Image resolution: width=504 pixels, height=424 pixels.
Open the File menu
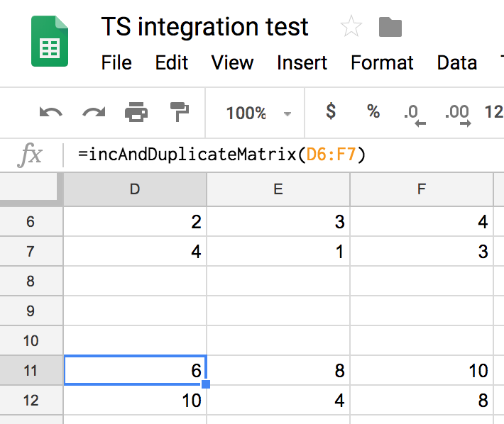point(116,62)
